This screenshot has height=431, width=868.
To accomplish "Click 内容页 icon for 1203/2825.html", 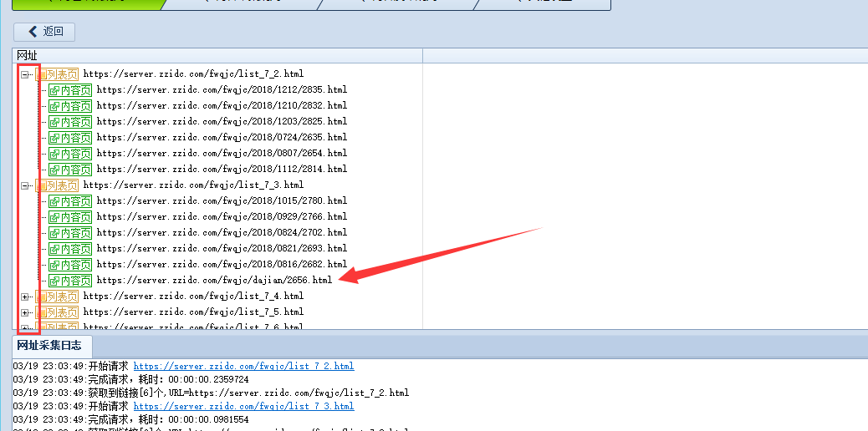I will click(x=69, y=122).
